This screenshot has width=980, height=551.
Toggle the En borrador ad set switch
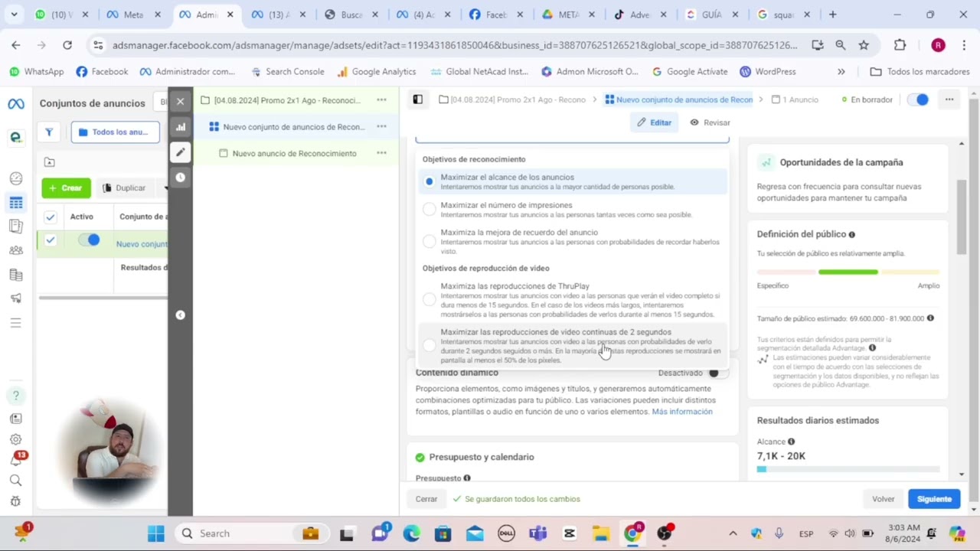918,99
